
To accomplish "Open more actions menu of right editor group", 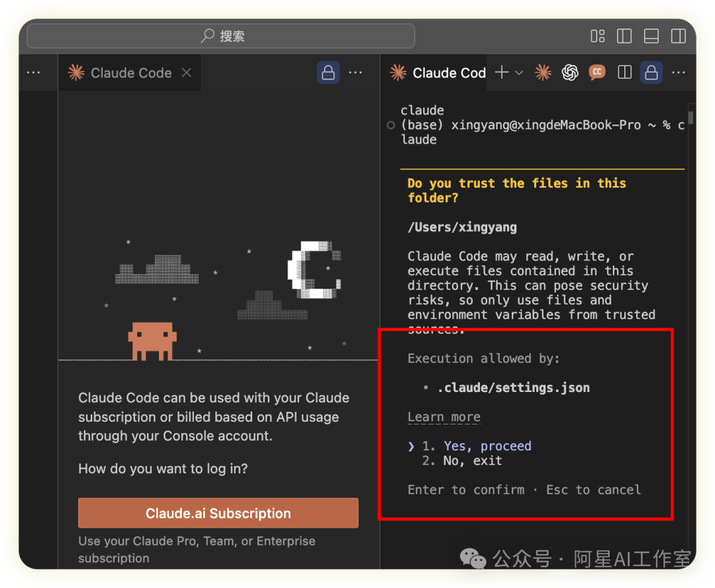I will (679, 73).
